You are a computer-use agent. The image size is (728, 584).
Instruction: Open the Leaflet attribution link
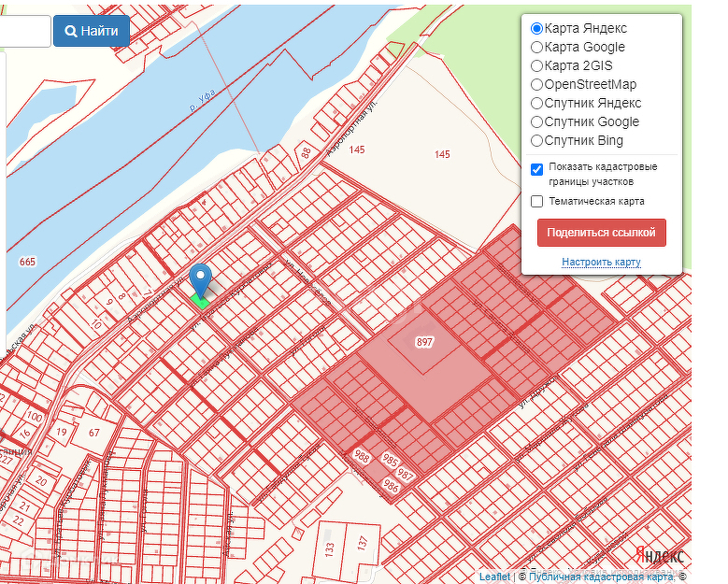pos(494,577)
